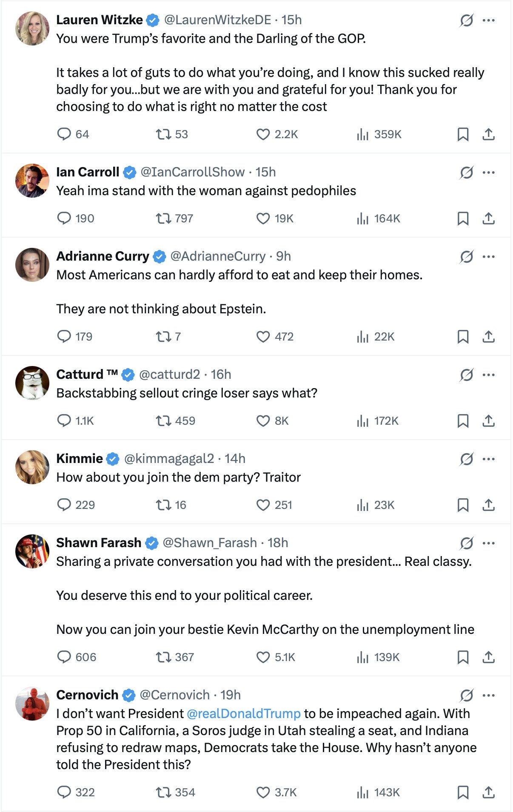Click Kimmie's profile avatar
Image resolution: width=513 pixels, height=812 pixels.
(x=32, y=467)
